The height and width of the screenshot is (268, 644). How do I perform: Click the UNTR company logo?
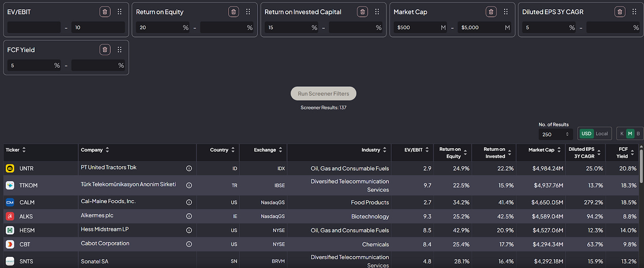tap(10, 168)
